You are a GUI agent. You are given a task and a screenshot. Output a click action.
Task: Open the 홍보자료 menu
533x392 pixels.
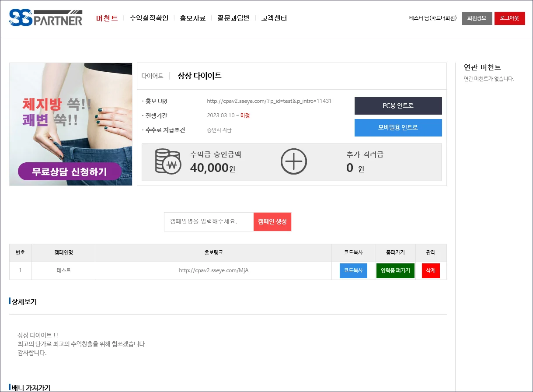[193, 18]
